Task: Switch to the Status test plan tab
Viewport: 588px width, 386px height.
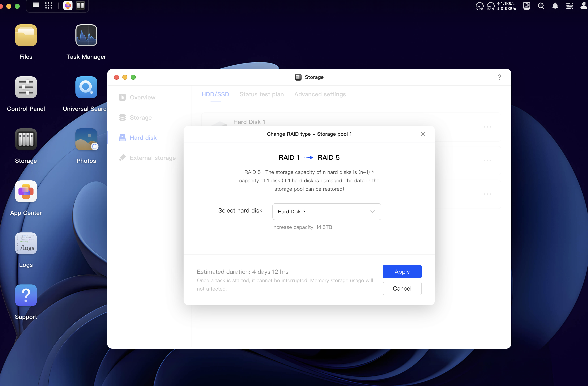Action: [262, 94]
